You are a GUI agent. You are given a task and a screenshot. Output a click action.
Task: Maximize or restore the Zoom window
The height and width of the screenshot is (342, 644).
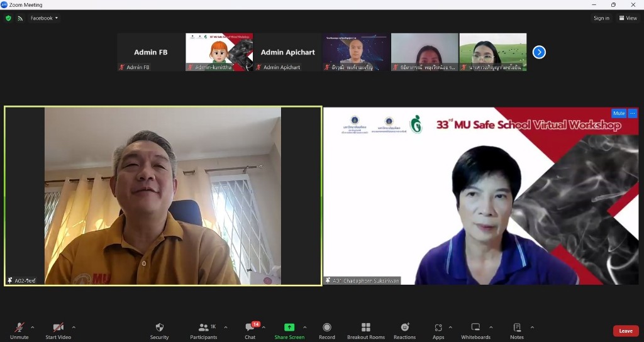(x=613, y=5)
